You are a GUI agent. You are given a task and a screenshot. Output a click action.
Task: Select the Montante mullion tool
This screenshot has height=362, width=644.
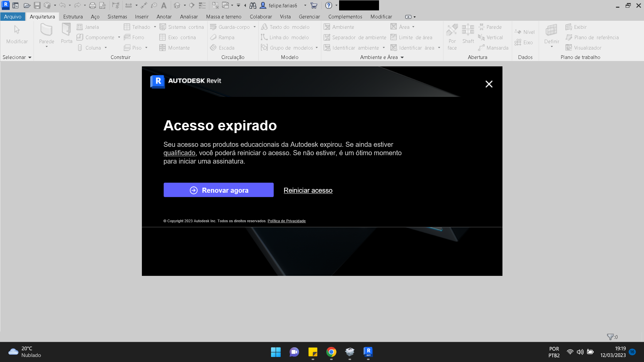pos(175,48)
